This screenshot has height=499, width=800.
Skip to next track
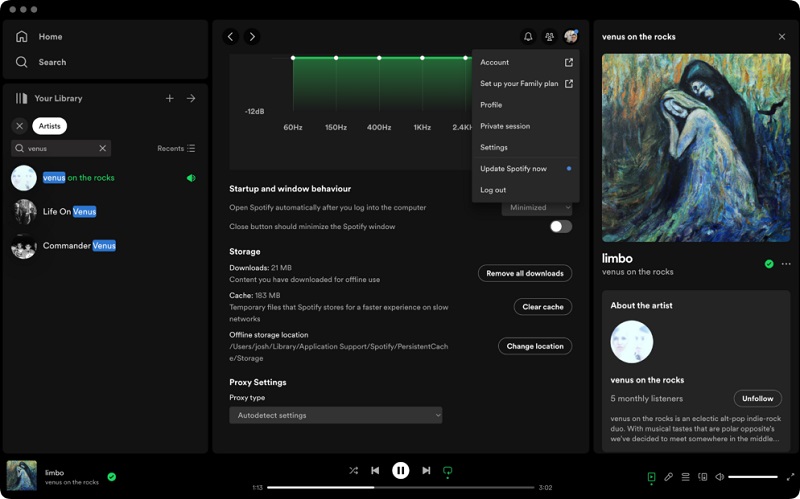[426, 470]
